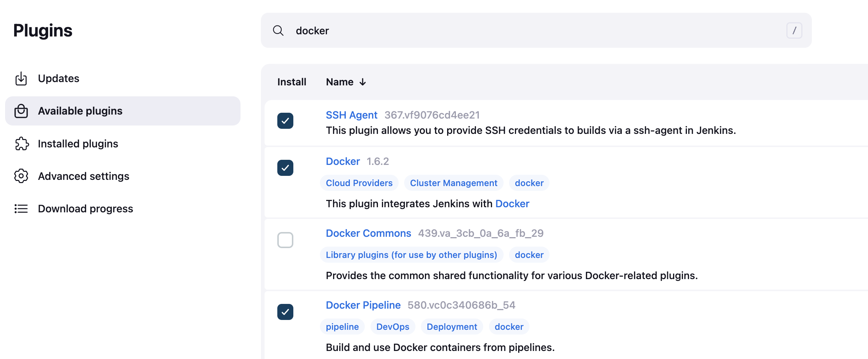Click the search magnifier icon
This screenshot has width=868, height=359.
(x=278, y=31)
